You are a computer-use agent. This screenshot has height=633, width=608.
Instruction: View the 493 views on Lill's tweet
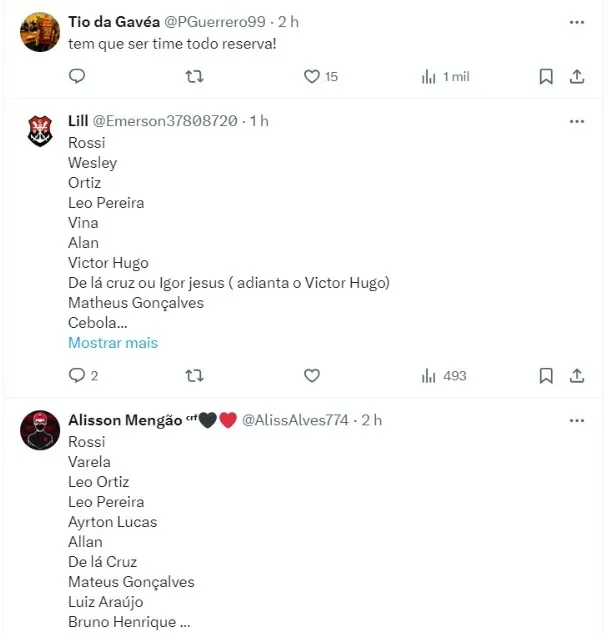(x=445, y=376)
